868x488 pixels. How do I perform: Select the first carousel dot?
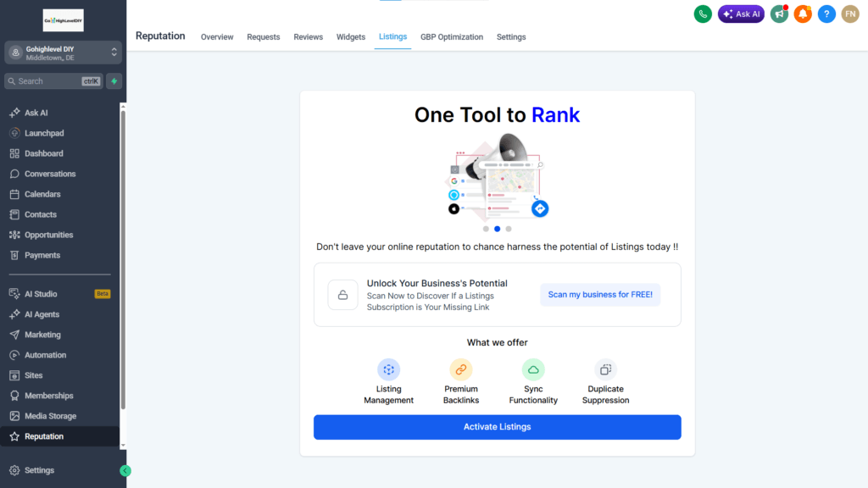coord(486,229)
